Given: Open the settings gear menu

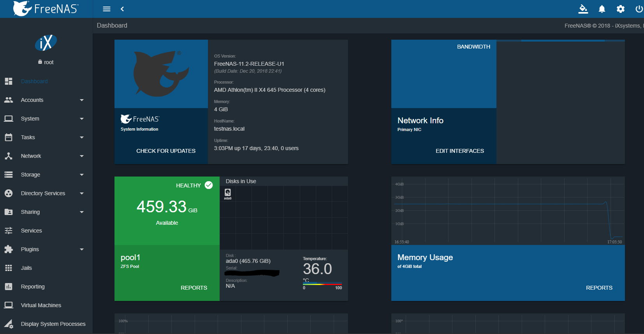Looking at the screenshot, I should (x=621, y=9).
